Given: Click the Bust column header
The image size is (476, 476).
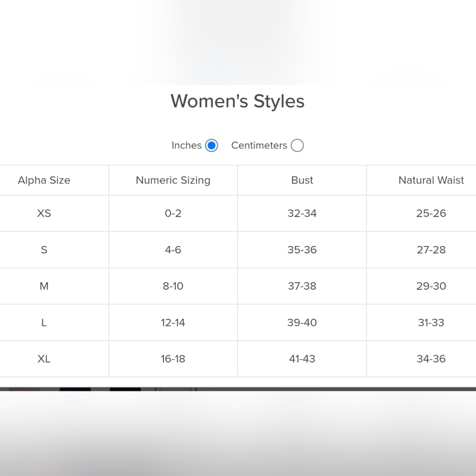Looking at the screenshot, I should [302, 180].
